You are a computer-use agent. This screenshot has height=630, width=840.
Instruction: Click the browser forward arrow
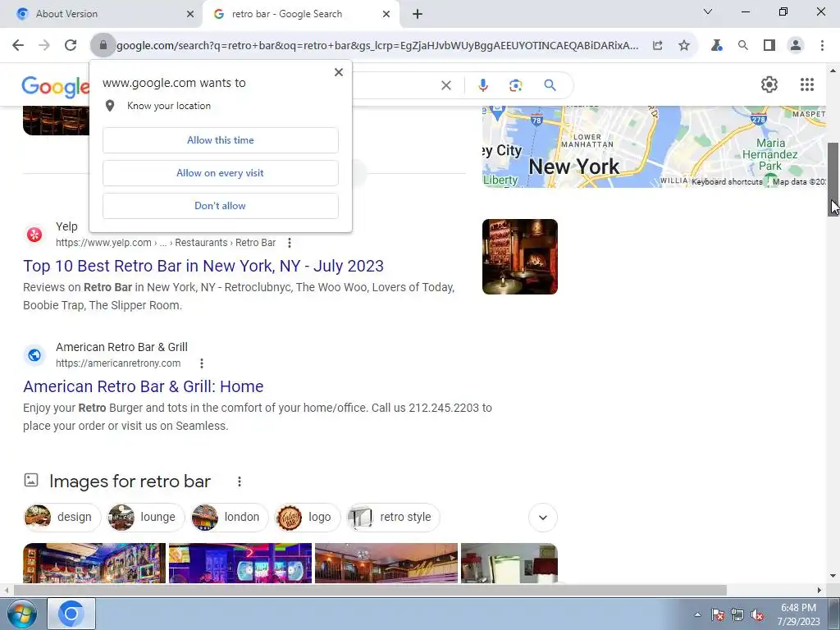44,46
